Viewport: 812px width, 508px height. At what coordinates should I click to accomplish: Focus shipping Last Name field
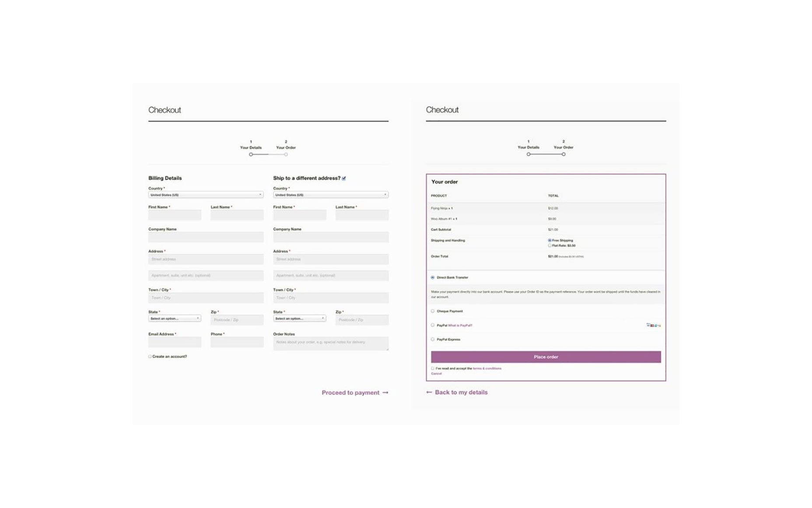pos(362,215)
